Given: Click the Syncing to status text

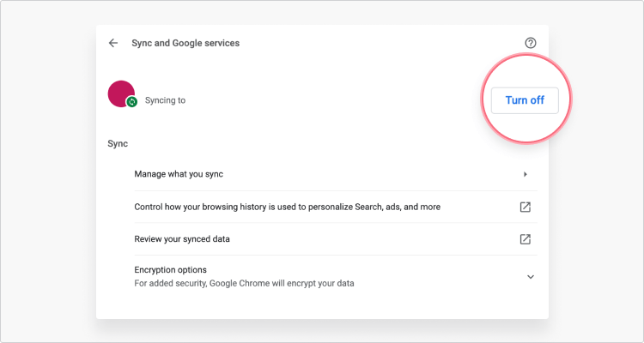Looking at the screenshot, I should (x=165, y=100).
